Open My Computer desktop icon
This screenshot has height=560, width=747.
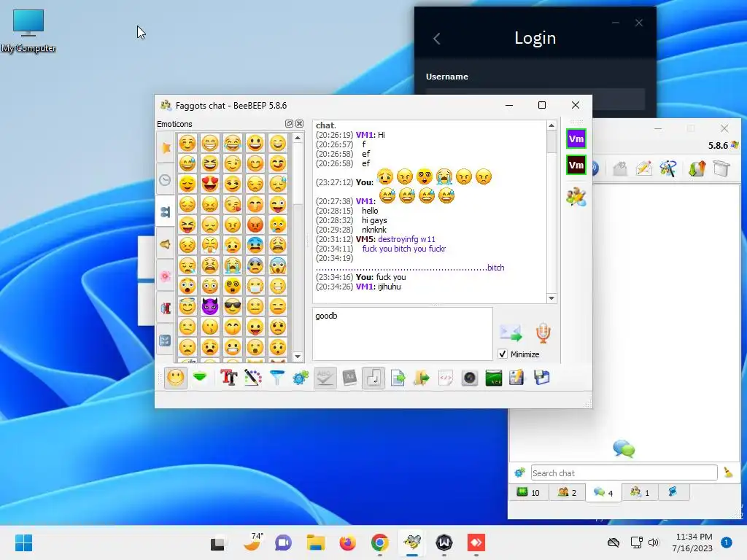pyautogui.click(x=28, y=31)
